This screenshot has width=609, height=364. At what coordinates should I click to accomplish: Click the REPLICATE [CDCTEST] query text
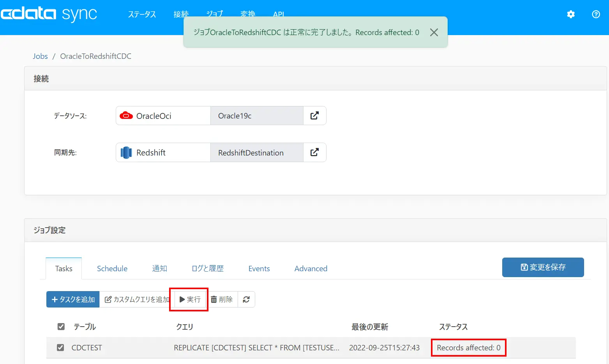click(x=256, y=348)
